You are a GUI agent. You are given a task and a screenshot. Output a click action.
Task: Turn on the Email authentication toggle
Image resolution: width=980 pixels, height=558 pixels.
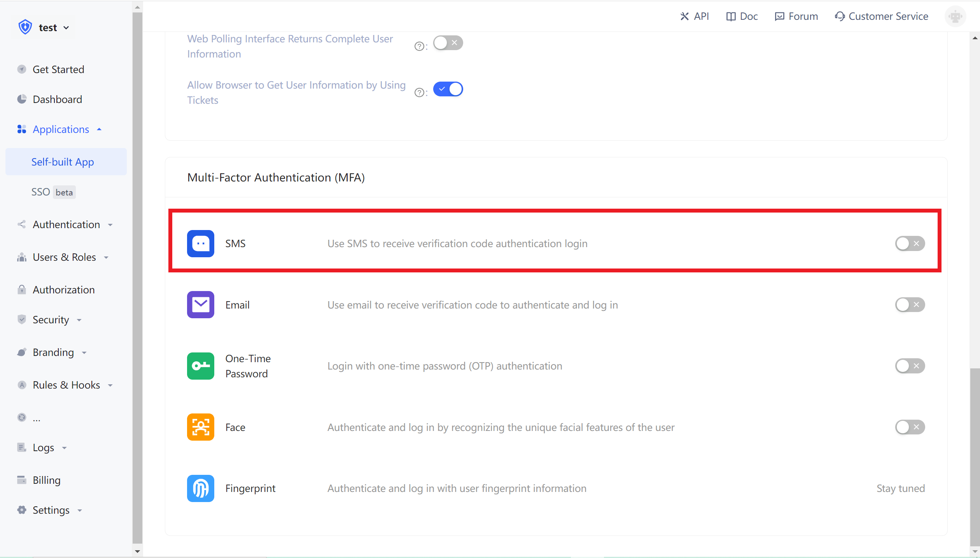coord(910,305)
